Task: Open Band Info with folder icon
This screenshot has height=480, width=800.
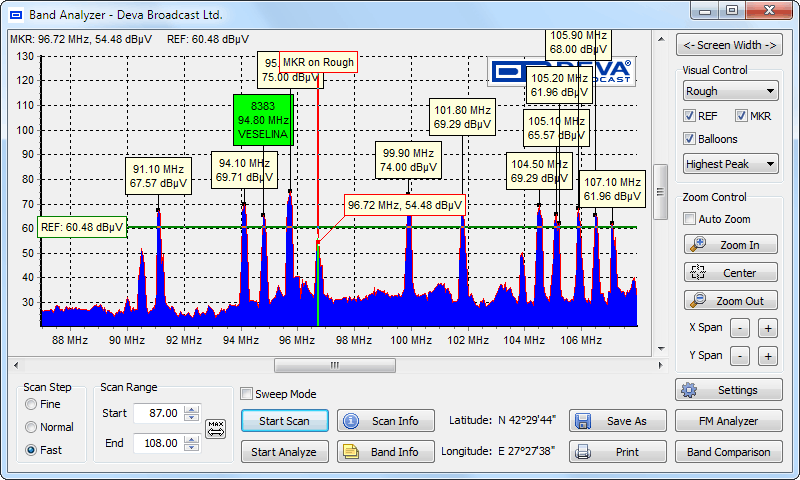Action: coord(385,452)
